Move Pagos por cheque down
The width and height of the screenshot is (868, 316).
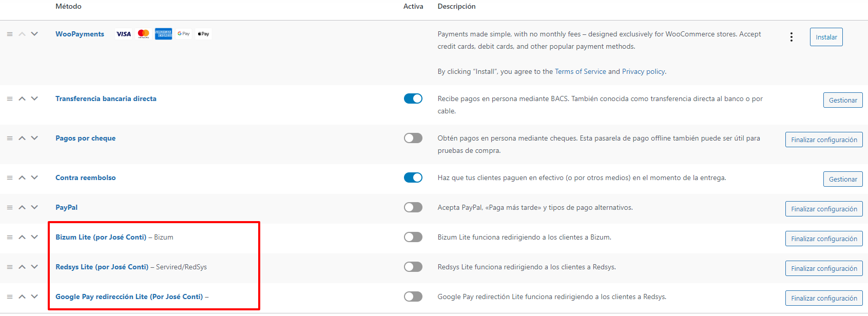coord(34,138)
